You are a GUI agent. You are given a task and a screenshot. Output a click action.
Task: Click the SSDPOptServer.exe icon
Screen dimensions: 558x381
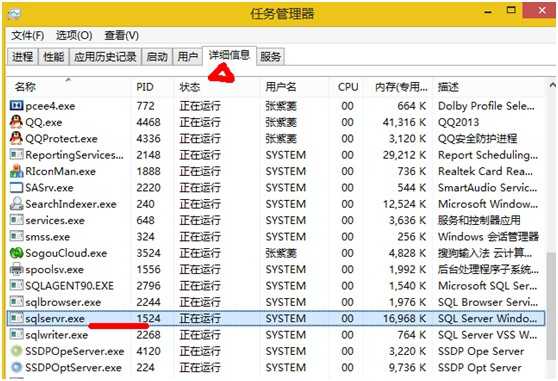click(16, 367)
